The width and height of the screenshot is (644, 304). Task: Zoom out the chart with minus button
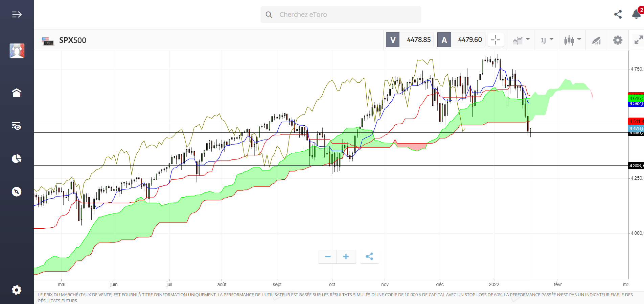click(327, 257)
